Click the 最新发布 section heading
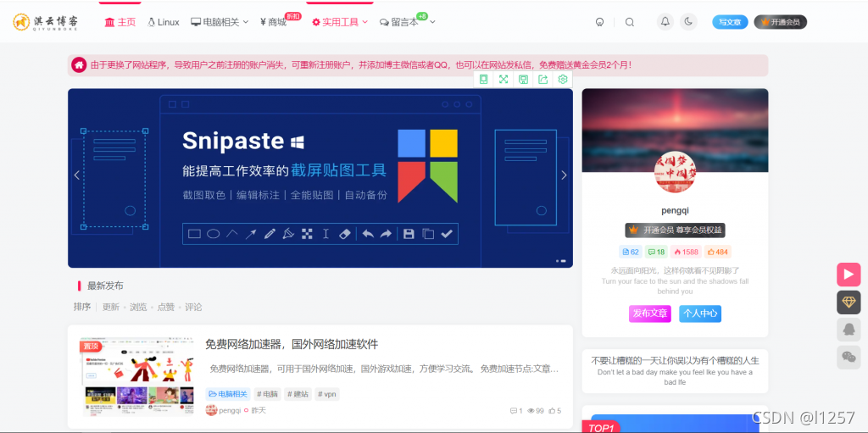868x433 pixels. [x=105, y=286]
